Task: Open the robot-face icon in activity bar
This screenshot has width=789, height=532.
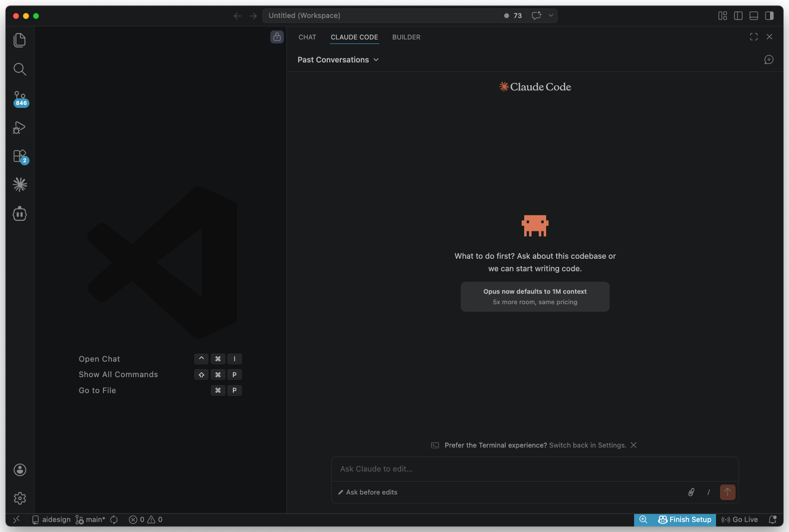Action: click(19, 214)
